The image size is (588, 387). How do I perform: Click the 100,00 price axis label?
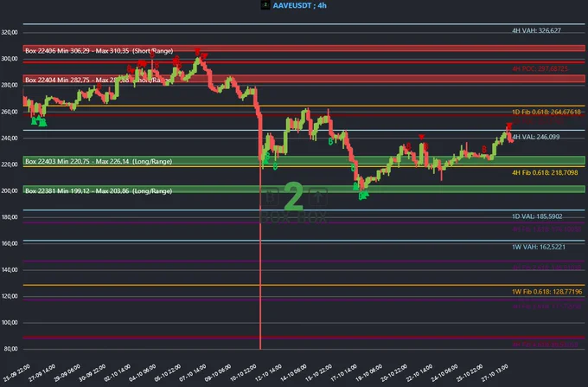[10, 322]
